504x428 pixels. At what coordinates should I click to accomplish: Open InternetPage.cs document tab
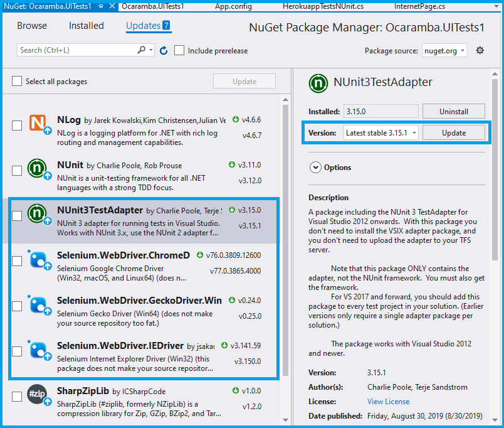click(x=419, y=6)
